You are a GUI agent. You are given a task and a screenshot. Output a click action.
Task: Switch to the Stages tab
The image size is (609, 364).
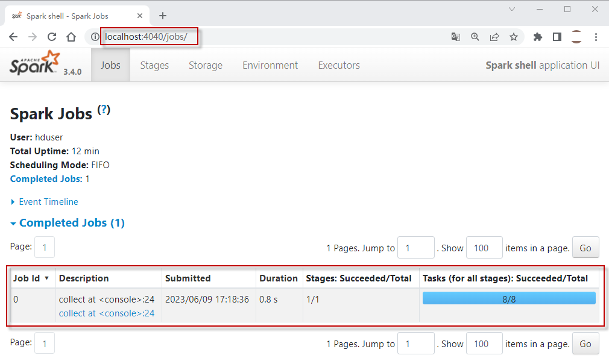pos(154,65)
